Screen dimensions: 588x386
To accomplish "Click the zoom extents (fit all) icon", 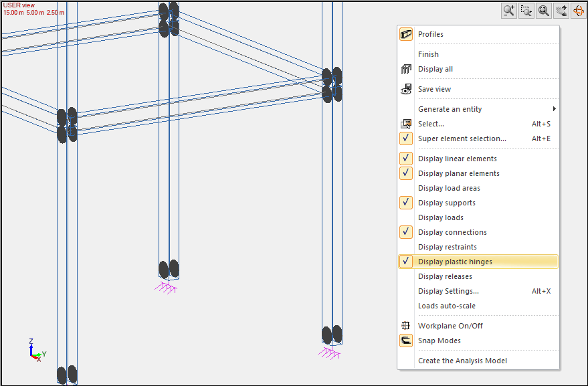I will pyautogui.click(x=544, y=11).
